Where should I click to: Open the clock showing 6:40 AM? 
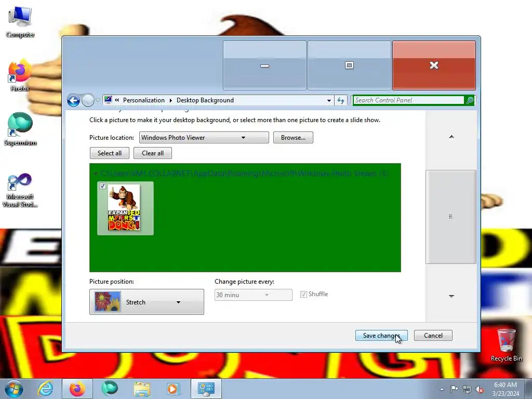click(506, 389)
